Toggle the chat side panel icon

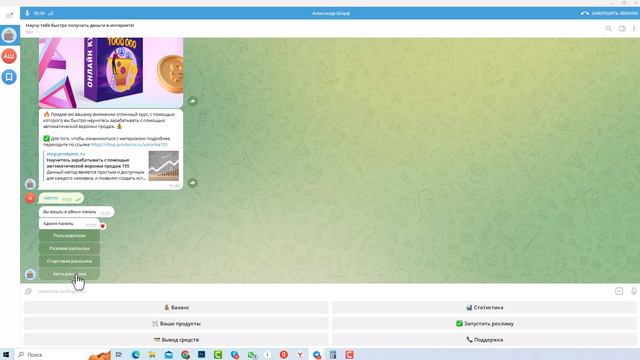coord(622,29)
